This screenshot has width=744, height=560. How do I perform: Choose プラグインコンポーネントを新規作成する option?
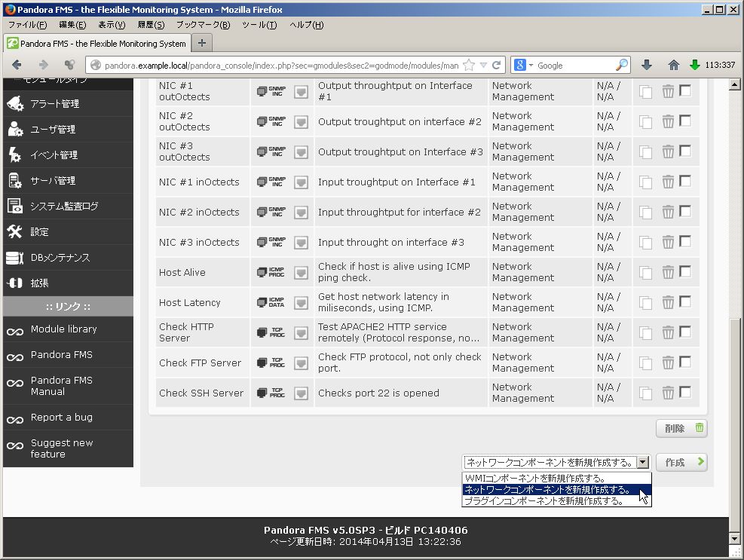click(x=556, y=501)
